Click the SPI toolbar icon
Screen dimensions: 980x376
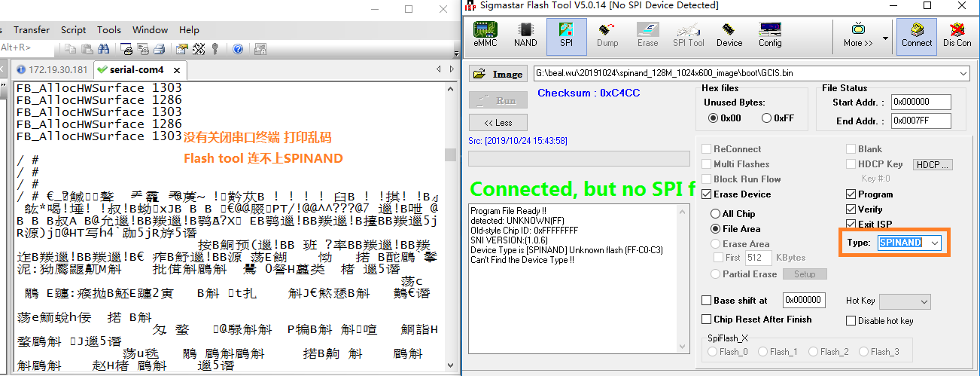coord(566,35)
